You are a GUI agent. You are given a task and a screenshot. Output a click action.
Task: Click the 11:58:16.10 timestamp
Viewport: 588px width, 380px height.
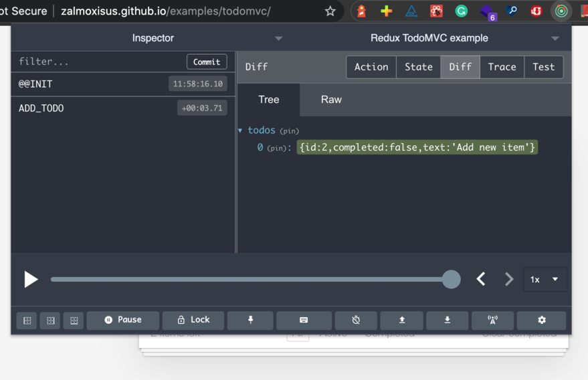(197, 84)
